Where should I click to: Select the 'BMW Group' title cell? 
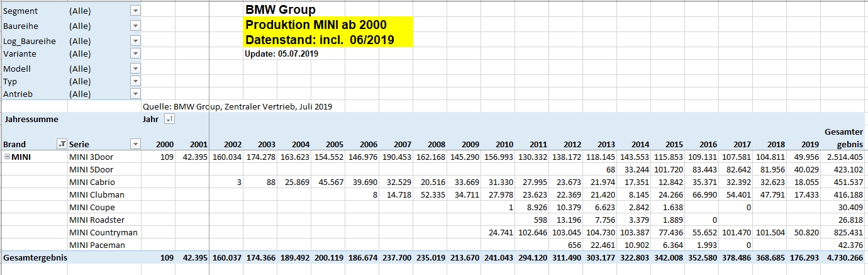point(281,9)
